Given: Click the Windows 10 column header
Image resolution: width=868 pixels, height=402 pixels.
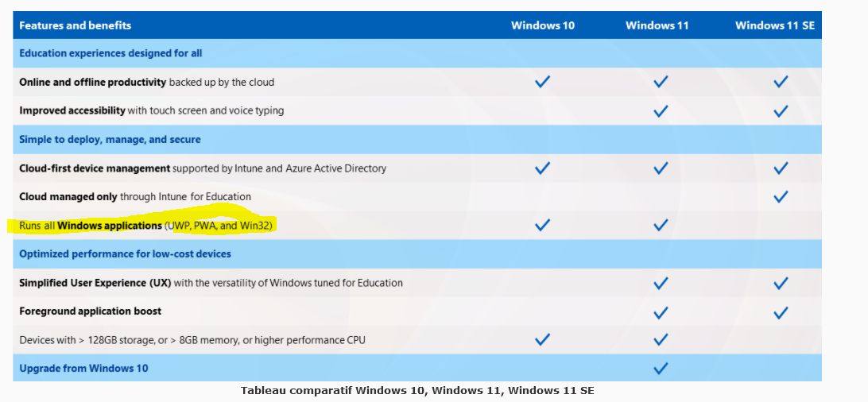Looking at the screenshot, I should coord(542,25).
